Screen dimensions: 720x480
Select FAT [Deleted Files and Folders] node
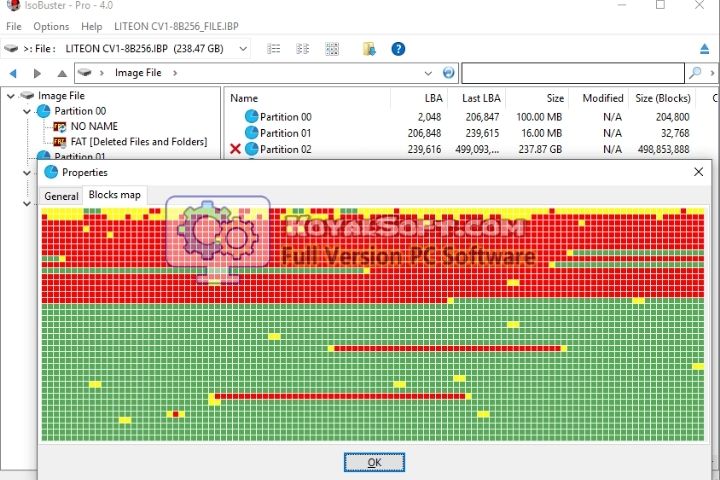[x=139, y=141]
